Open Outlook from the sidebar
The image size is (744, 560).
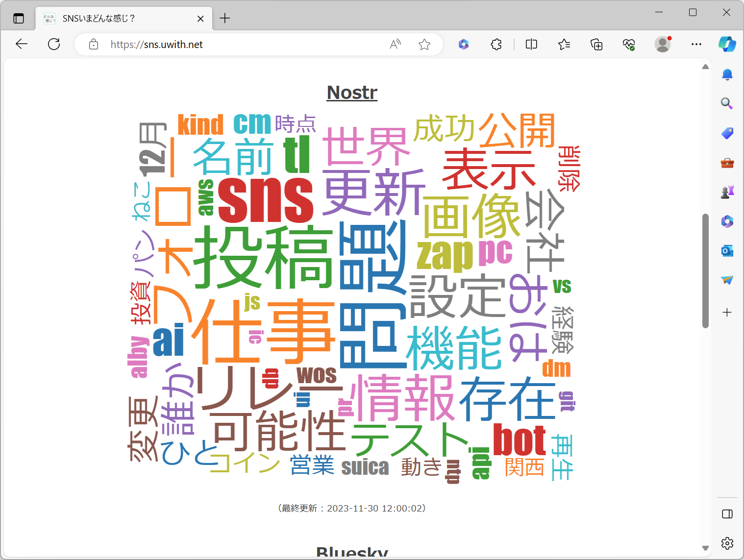pos(727,251)
